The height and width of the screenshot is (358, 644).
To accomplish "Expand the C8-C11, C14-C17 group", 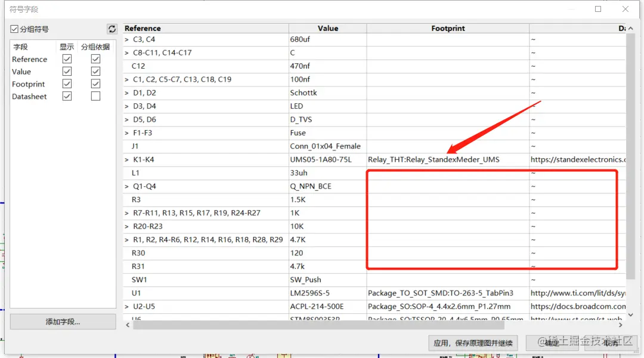I will click(126, 53).
